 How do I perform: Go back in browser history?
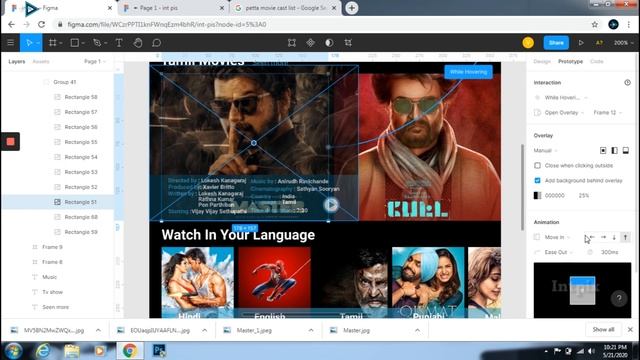pyautogui.click(x=11, y=24)
